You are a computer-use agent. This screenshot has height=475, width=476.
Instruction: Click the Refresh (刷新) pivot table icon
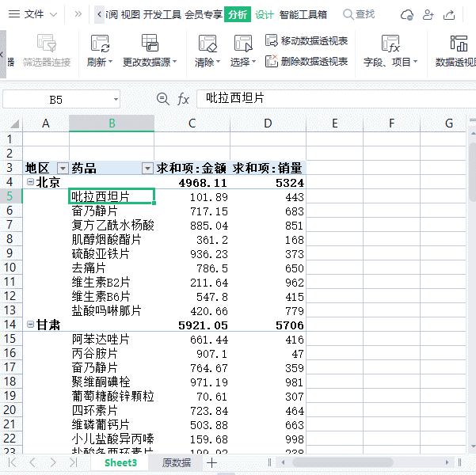click(x=100, y=44)
